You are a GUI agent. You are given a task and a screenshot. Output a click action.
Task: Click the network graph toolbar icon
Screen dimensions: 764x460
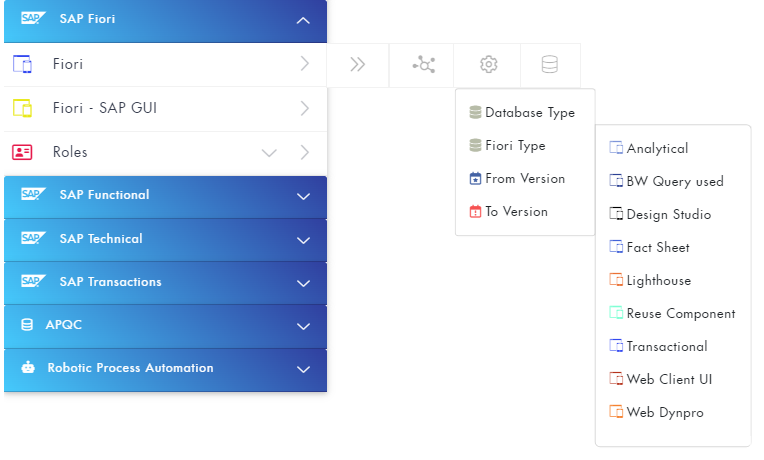(x=424, y=64)
